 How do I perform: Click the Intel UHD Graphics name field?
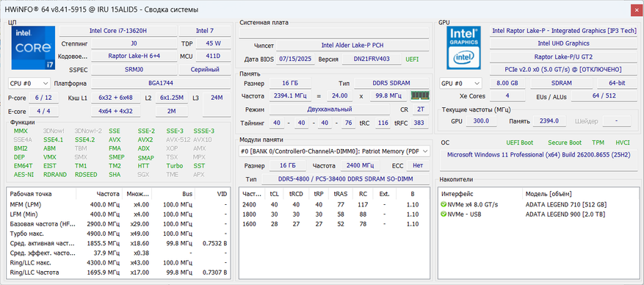pyautogui.click(x=563, y=43)
